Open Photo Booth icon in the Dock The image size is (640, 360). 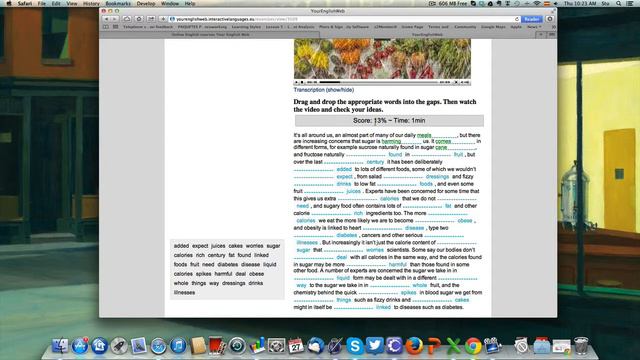coord(217,346)
